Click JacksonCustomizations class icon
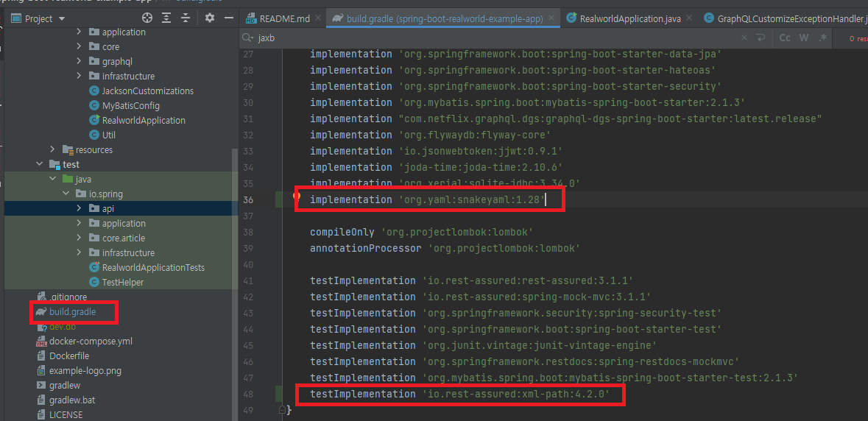Screen dimensions: 868x421 pos(93,91)
